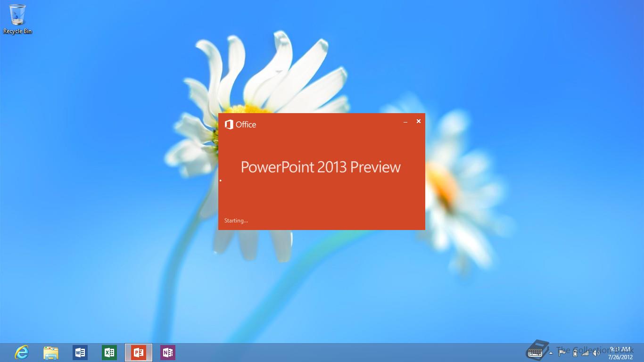This screenshot has width=644, height=362.
Task: Launch Excel from the taskbar
Action: pyautogui.click(x=109, y=352)
